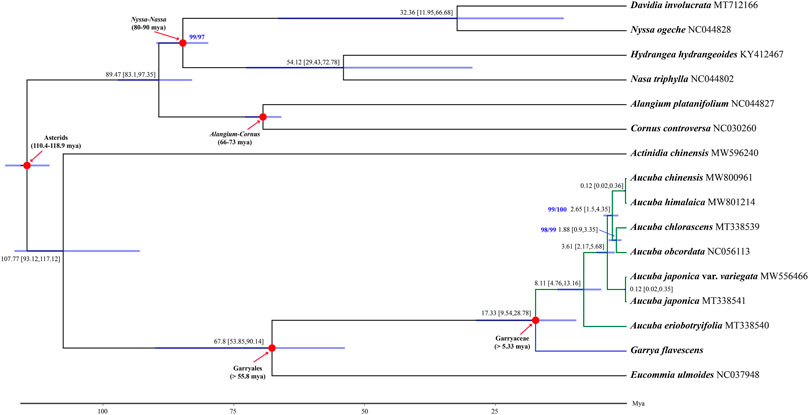Image resolution: width=809 pixels, height=415 pixels.
Task: Select the Asterids red calibration node
Action: tap(27, 165)
